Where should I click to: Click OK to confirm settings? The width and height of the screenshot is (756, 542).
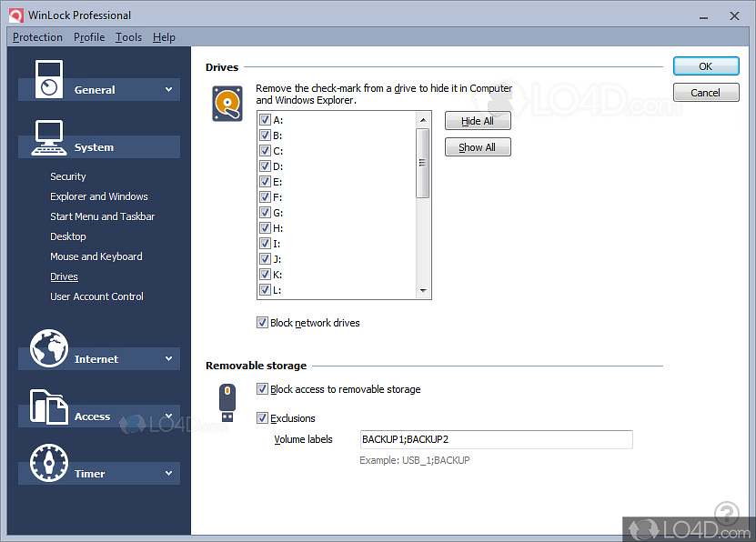pos(706,65)
